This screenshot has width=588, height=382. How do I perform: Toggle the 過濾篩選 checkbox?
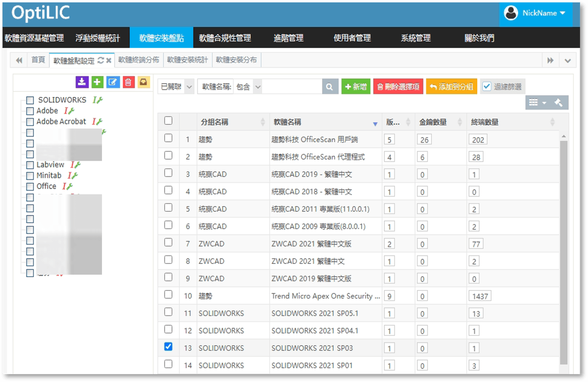coord(487,87)
